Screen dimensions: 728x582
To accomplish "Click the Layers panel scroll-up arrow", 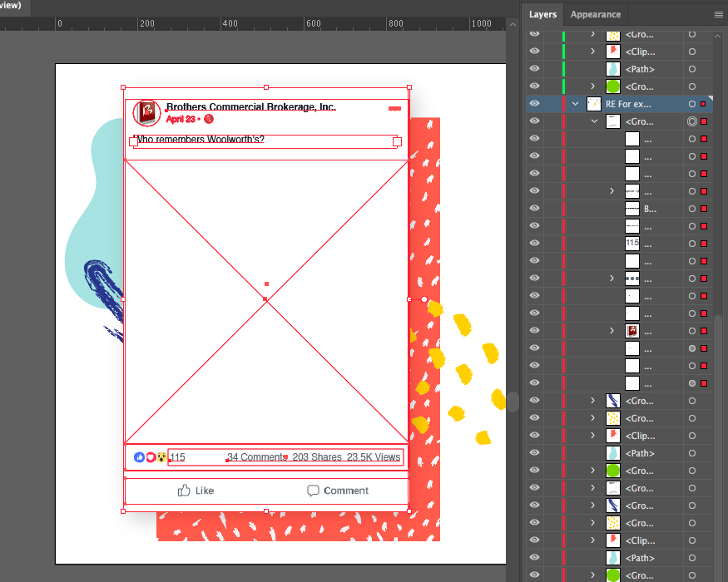I will (718, 36).
